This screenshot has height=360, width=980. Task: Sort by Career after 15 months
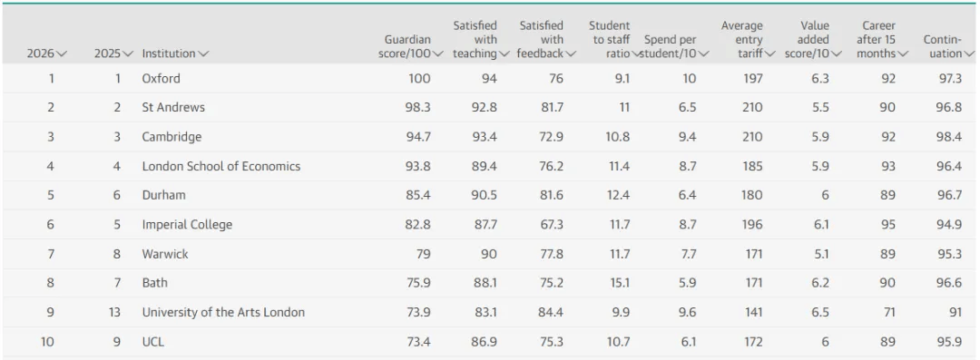tap(882, 40)
